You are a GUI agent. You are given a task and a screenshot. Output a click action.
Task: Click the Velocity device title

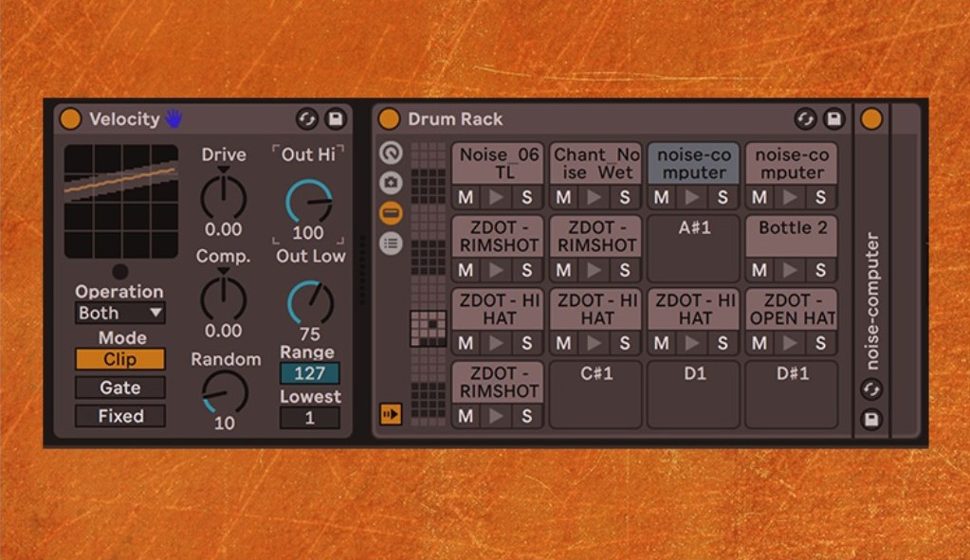tap(124, 118)
